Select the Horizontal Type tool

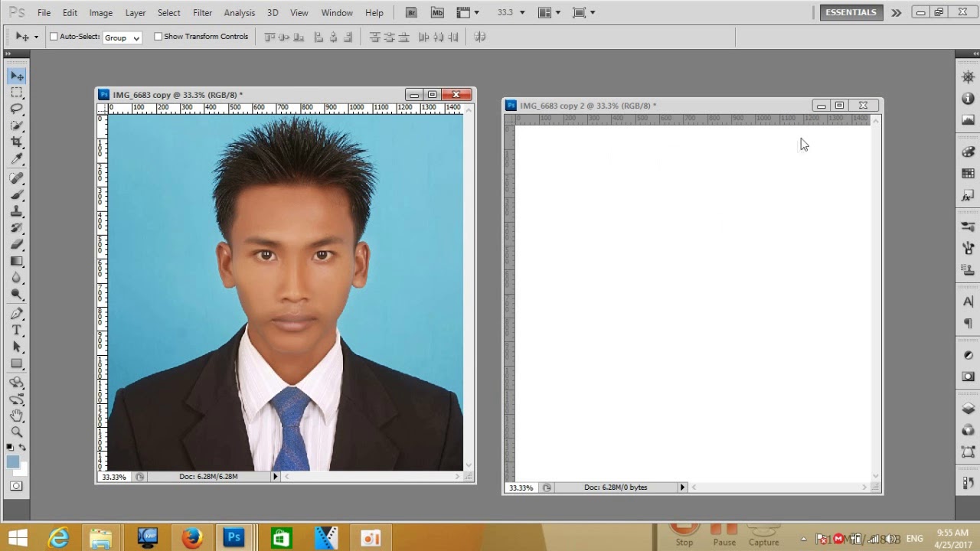click(17, 330)
